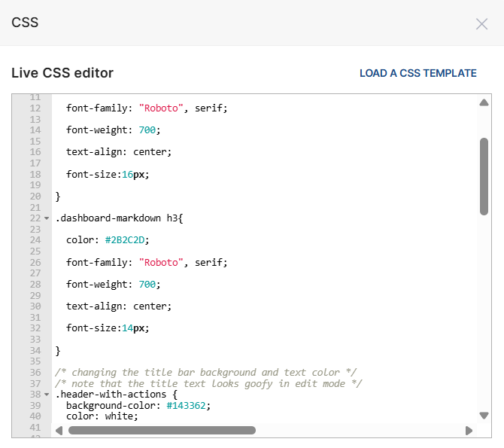504x448 pixels.
Task: Close the CSS dialog with the X
Action: pyautogui.click(x=481, y=23)
